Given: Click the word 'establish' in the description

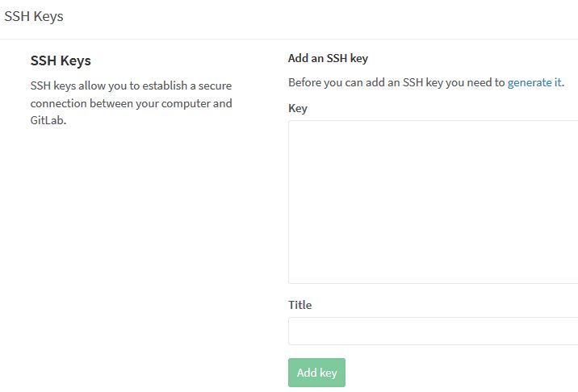Looking at the screenshot, I should [165, 85].
